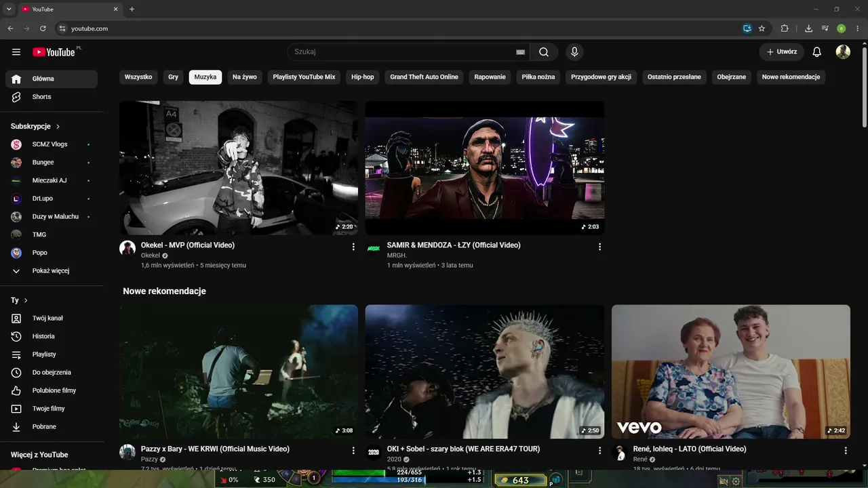Open SCMZ Vlogs subscription
This screenshot has height=488, width=868.
[x=52, y=144]
